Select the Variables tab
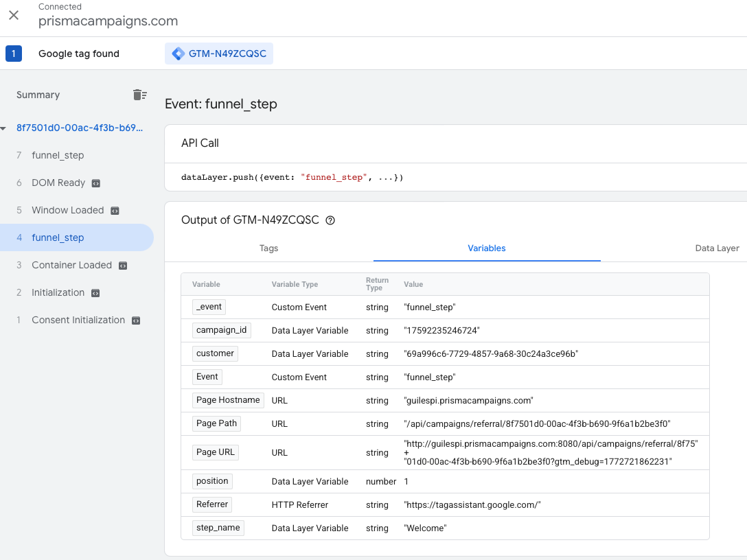The width and height of the screenshot is (747, 560). [486, 248]
